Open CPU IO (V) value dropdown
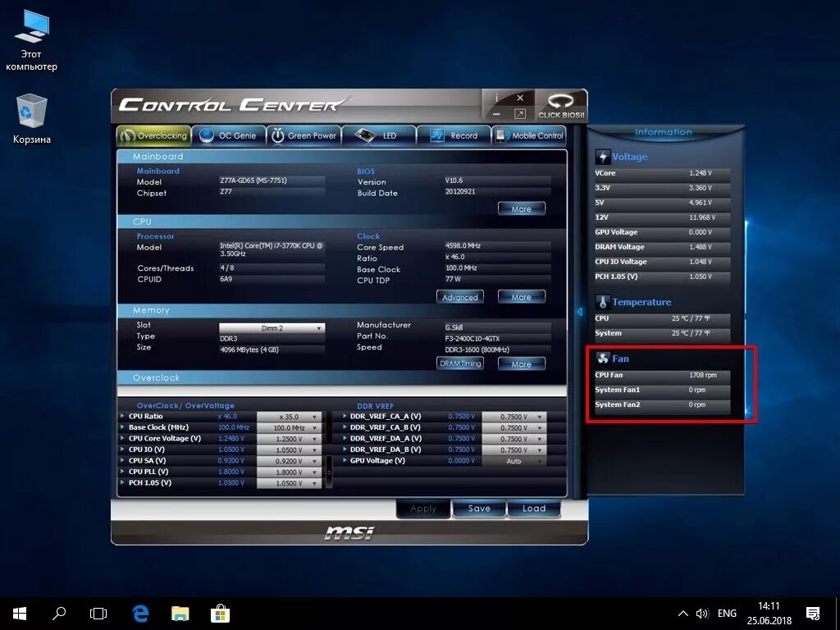840x630 pixels. click(290, 450)
